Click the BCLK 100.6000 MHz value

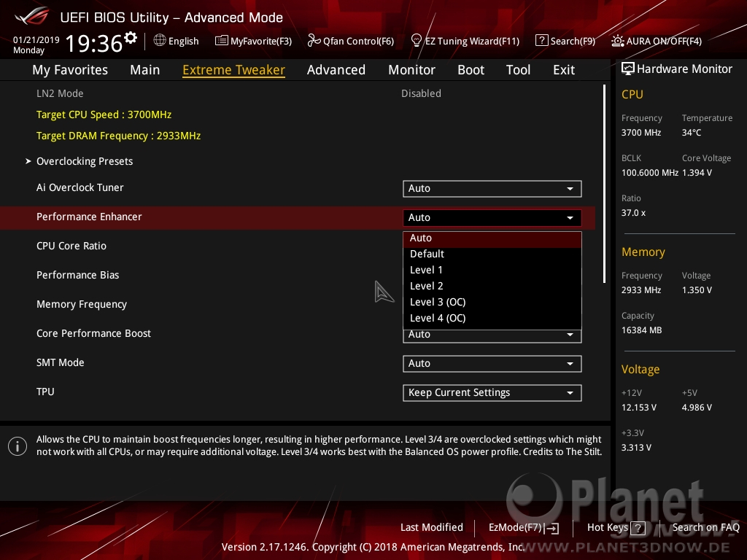pos(649,173)
